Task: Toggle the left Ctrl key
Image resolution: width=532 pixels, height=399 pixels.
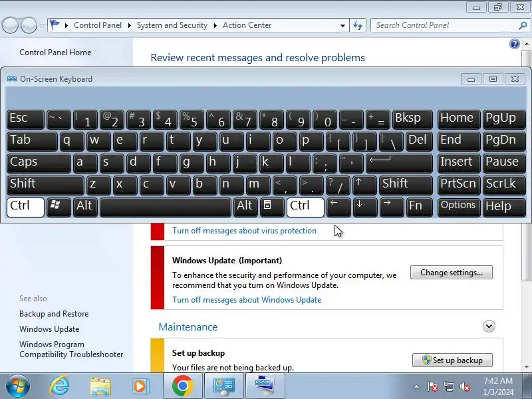Action: [x=25, y=207]
